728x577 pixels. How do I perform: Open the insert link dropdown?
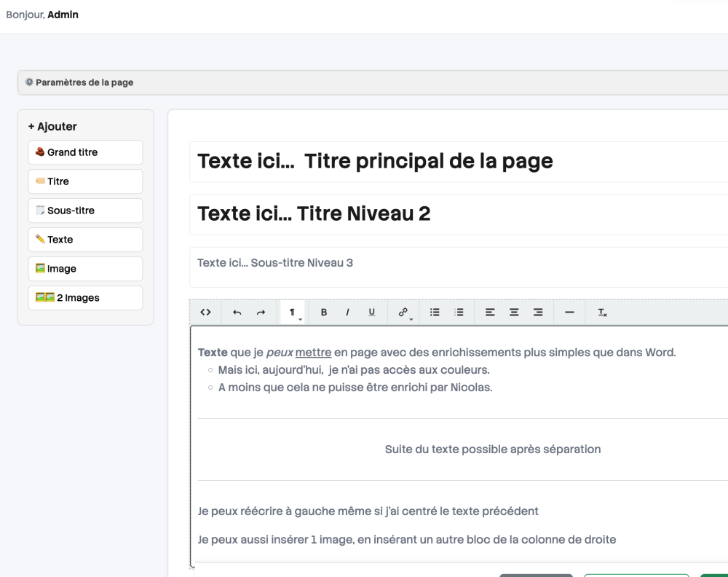pos(403,313)
